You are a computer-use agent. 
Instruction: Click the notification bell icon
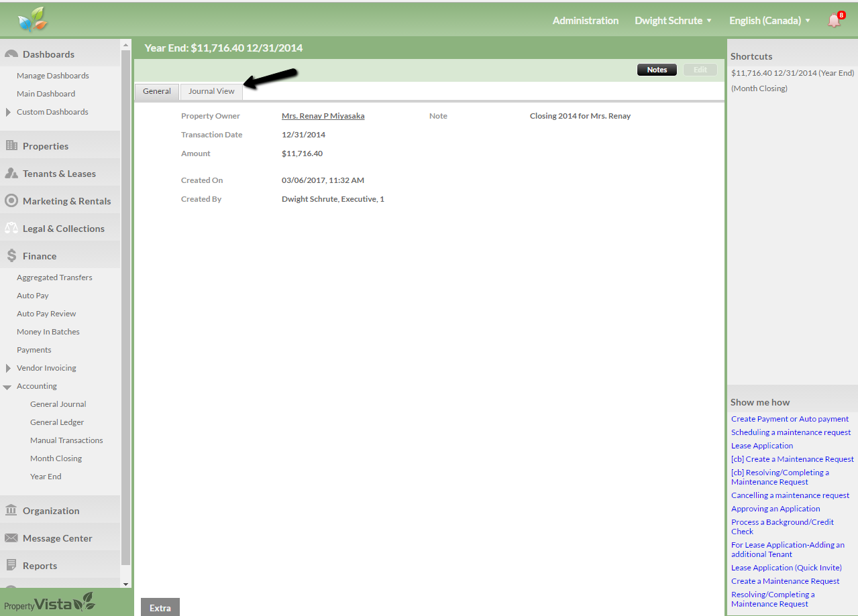(834, 20)
